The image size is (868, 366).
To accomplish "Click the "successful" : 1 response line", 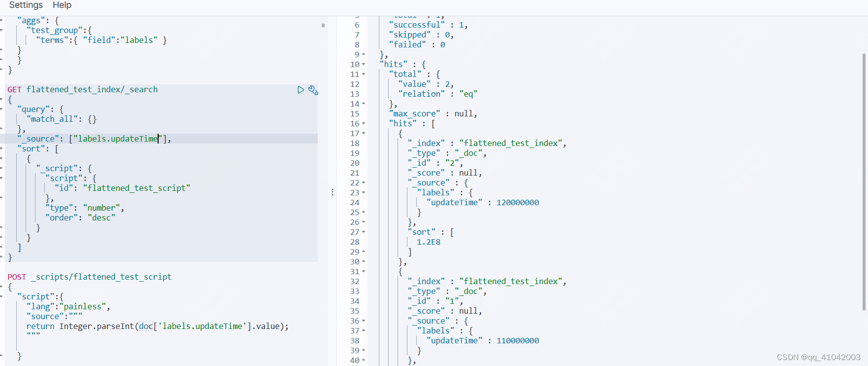I will pos(428,25).
